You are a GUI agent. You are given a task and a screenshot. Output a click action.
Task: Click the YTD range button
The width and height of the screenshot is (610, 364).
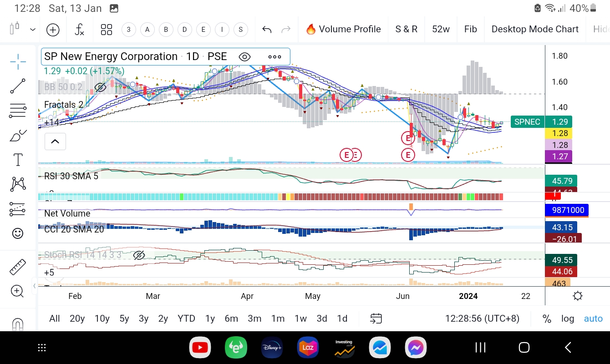pyautogui.click(x=186, y=318)
